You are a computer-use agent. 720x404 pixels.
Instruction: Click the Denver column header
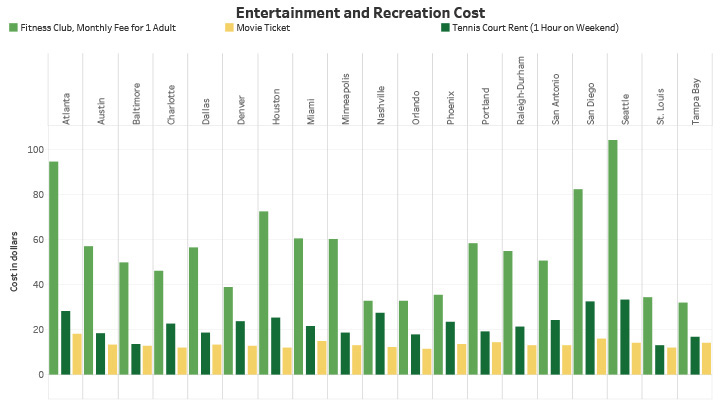click(241, 110)
